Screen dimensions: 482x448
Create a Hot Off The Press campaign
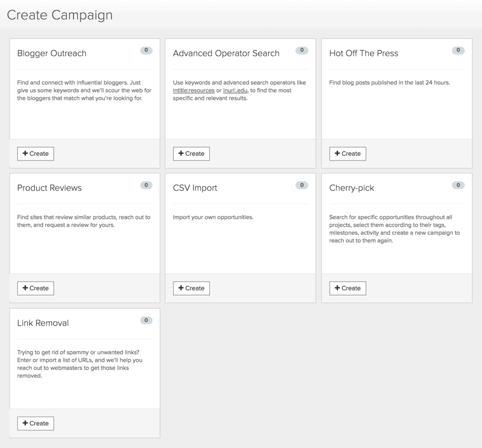pos(348,153)
